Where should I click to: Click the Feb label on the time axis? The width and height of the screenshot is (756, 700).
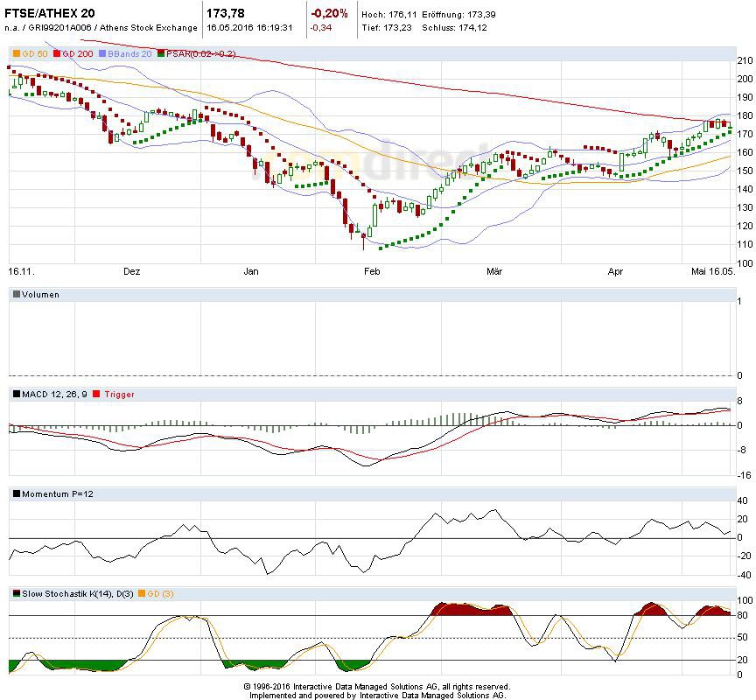pos(371,272)
